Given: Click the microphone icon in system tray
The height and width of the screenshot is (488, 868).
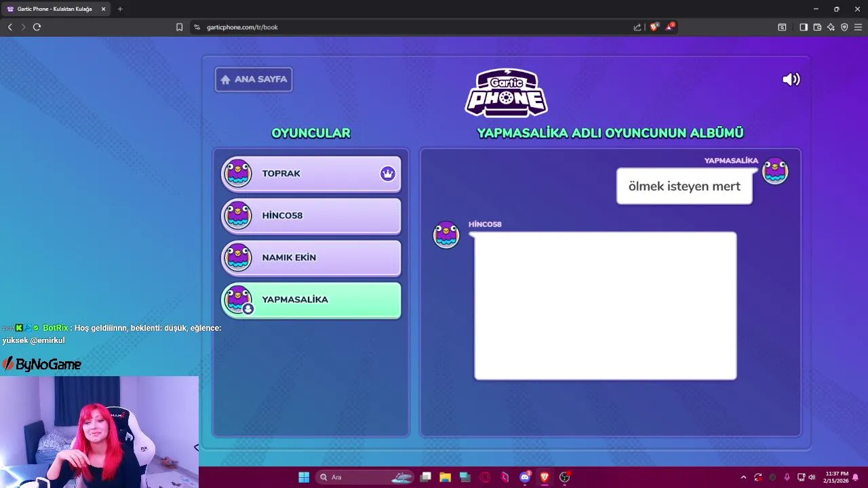Looking at the screenshot, I should pyautogui.click(x=787, y=477).
